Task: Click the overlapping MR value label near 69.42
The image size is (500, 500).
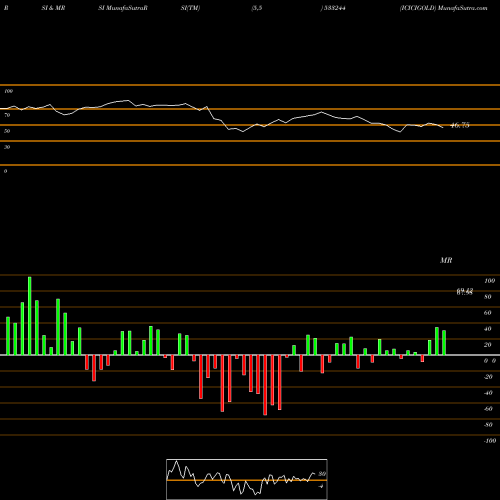Action: 465,292
